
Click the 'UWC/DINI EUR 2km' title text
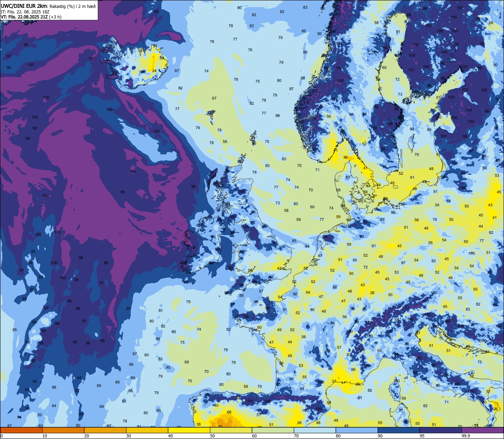point(24,6)
